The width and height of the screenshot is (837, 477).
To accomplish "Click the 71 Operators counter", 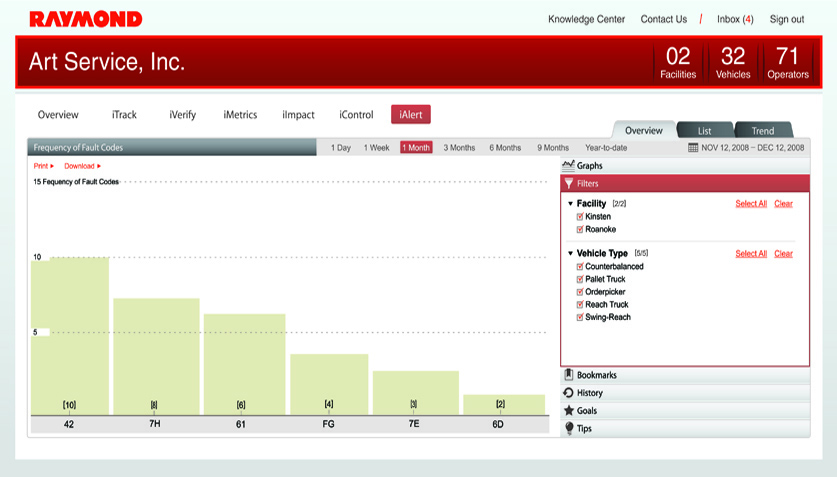I will (x=788, y=62).
